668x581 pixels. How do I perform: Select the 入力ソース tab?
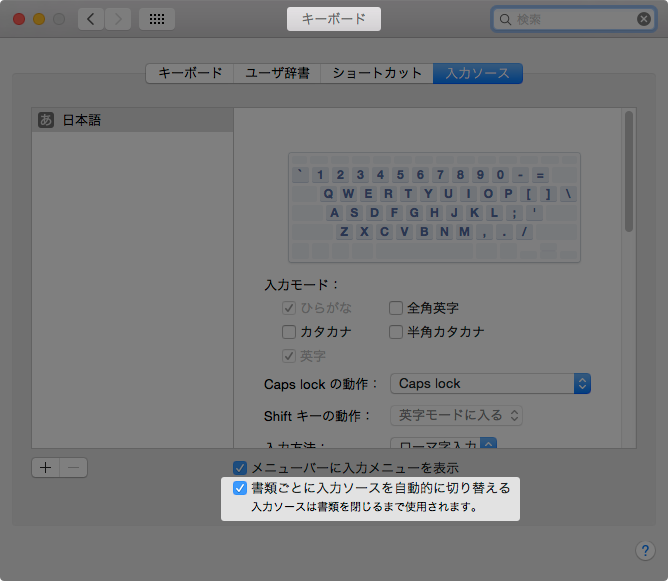[x=478, y=73]
